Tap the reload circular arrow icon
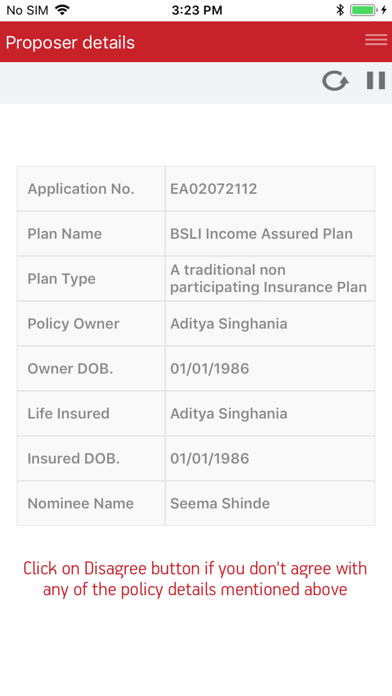The image size is (392, 696). pos(335,81)
